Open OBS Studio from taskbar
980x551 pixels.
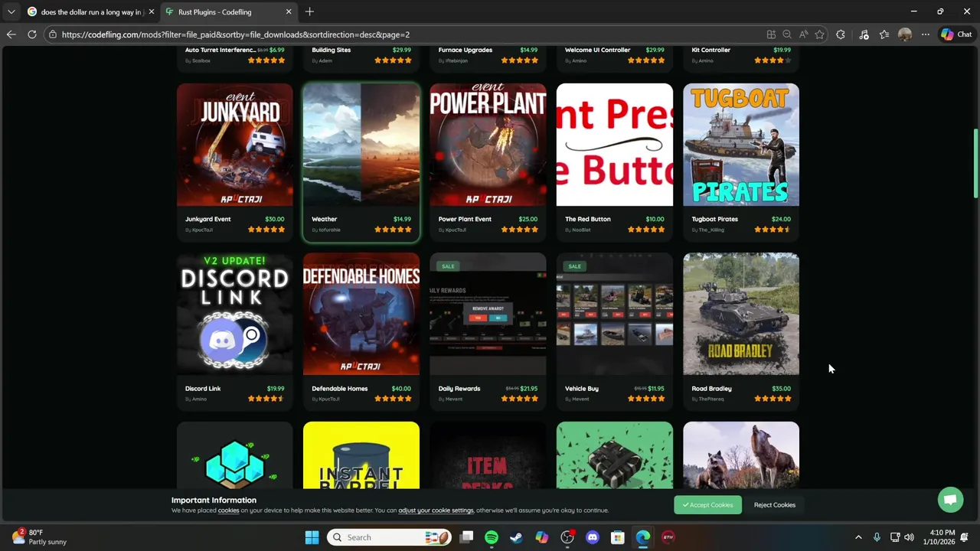click(x=567, y=537)
